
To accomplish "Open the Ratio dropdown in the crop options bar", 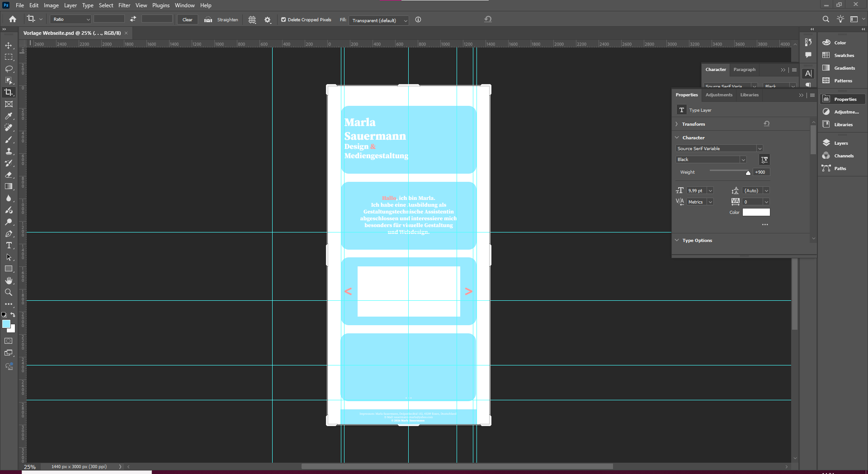I will pos(70,19).
